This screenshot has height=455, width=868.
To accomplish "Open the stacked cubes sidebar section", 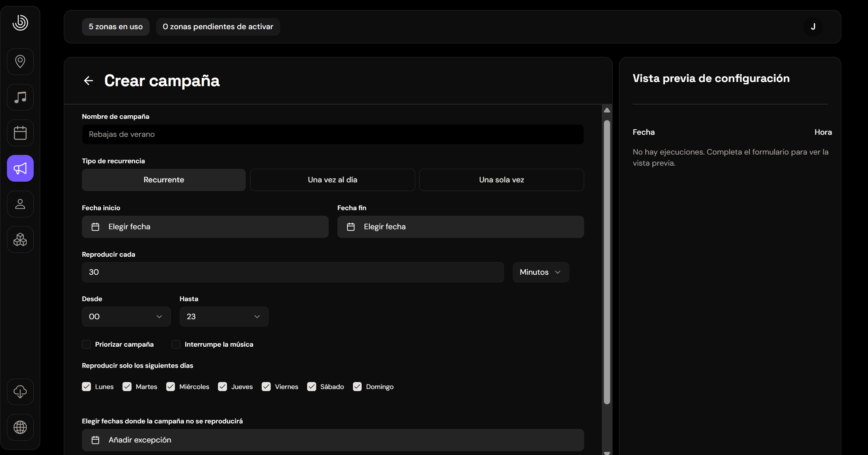I will [20, 240].
